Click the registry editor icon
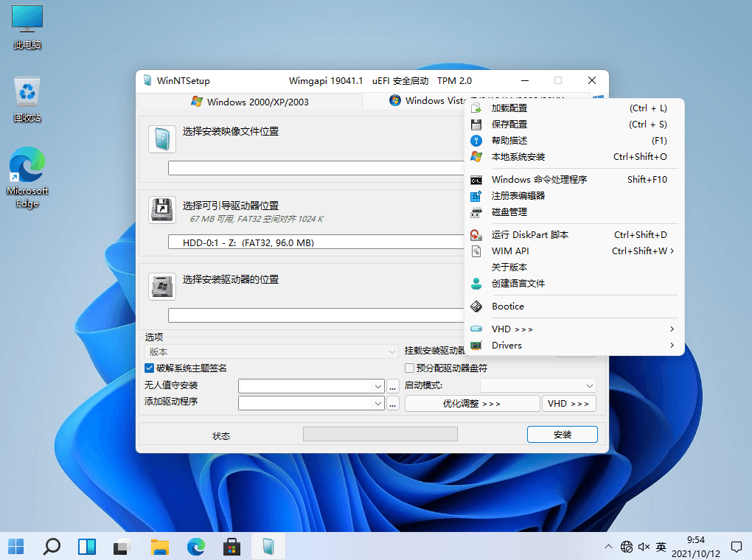This screenshot has width=752, height=560. [476, 196]
